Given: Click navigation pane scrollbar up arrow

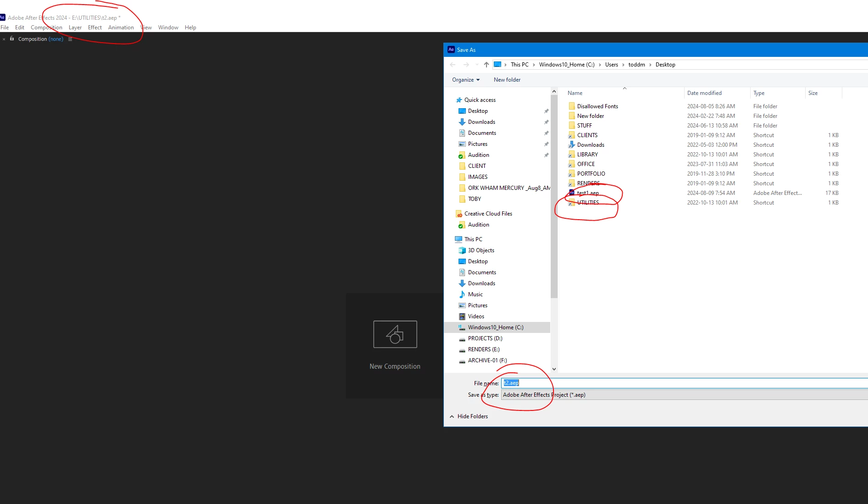Looking at the screenshot, I should coord(554,91).
